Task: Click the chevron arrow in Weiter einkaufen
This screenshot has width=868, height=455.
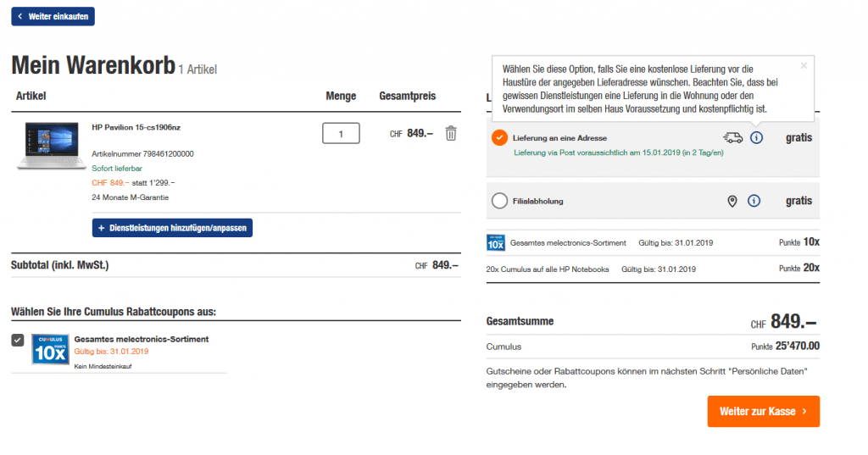Action: click(20, 16)
